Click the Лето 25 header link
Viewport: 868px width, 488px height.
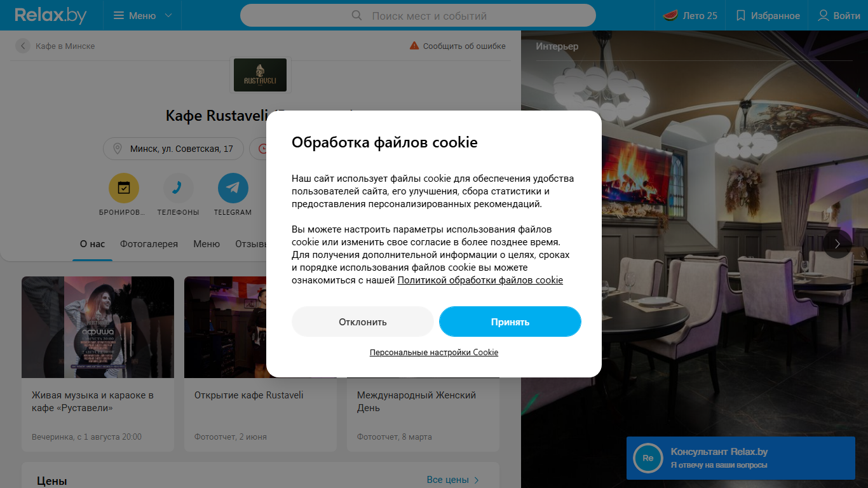tap(700, 15)
